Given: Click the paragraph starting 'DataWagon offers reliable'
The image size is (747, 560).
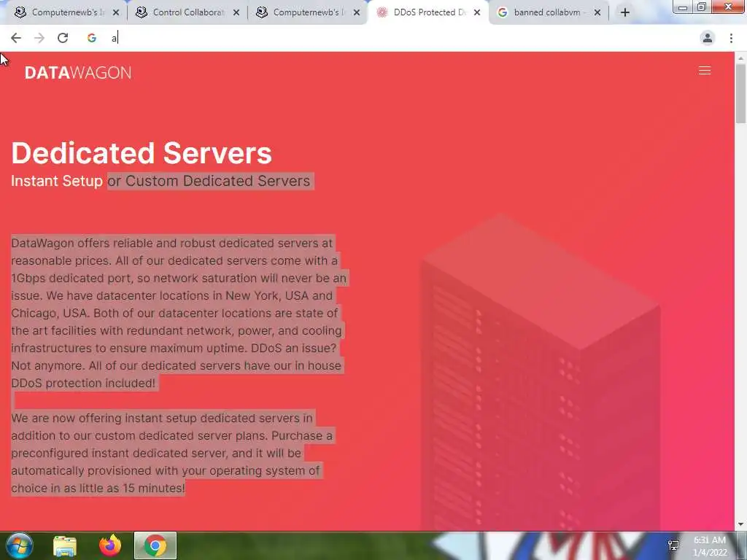Looking at the screenshot, I should [179, 313].
